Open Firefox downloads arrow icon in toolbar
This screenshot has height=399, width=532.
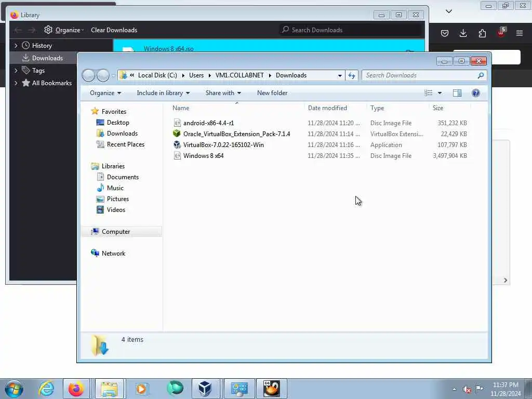[463, 33]
